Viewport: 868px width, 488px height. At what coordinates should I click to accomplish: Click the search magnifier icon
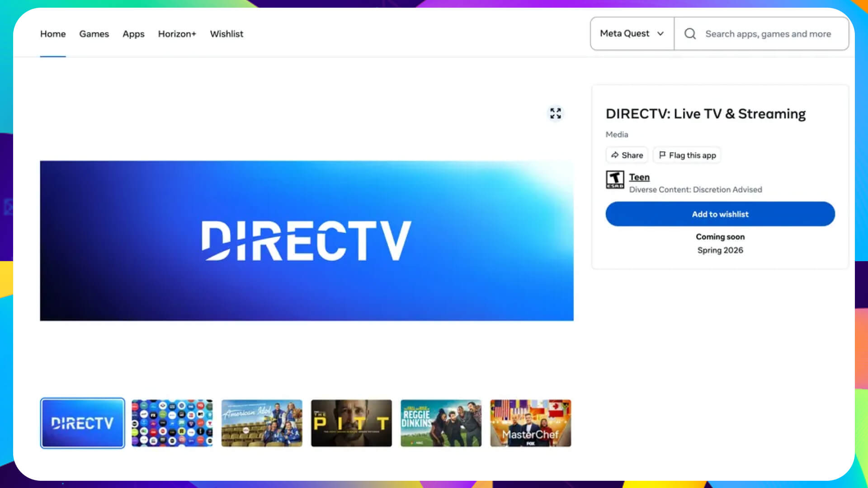pos(690,34)
